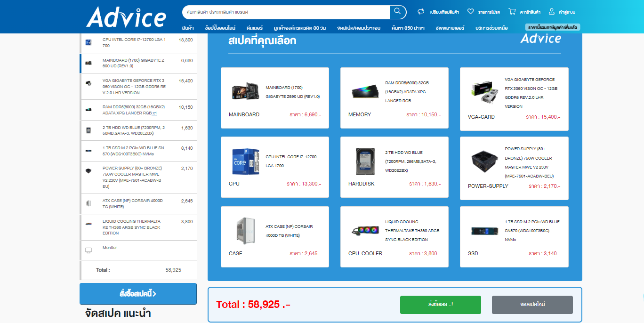Click CPU icon in sidebar list
Screen dimensions: 644x323
click(88, 42)
